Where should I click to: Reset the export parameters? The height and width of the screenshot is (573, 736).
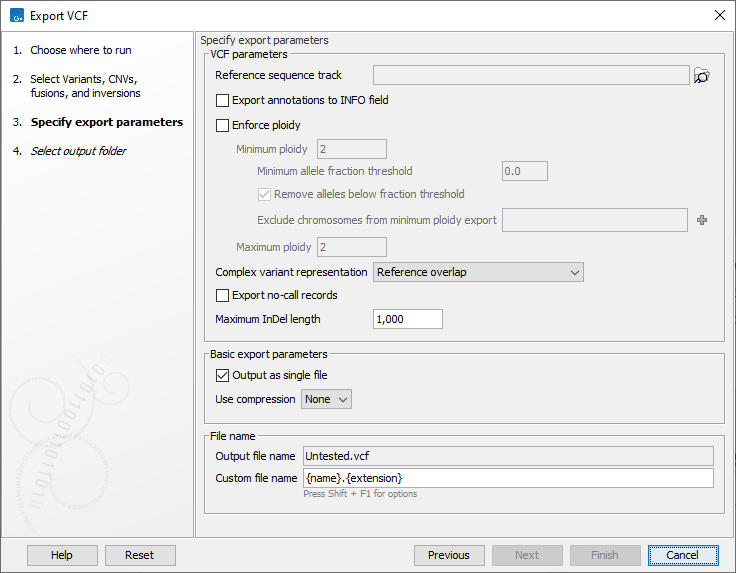pyautogui.click(x=139, y=555)
